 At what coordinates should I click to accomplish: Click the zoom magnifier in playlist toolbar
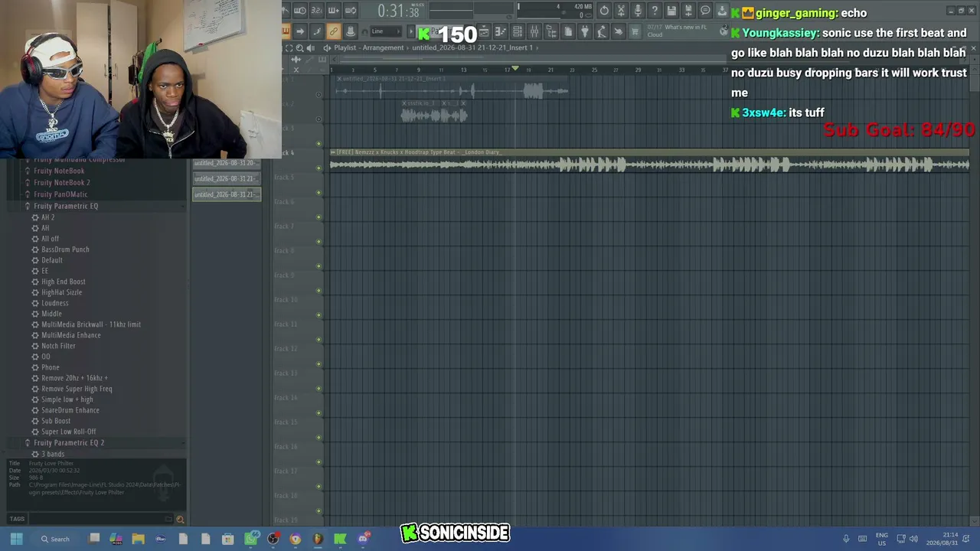(299, 47)
